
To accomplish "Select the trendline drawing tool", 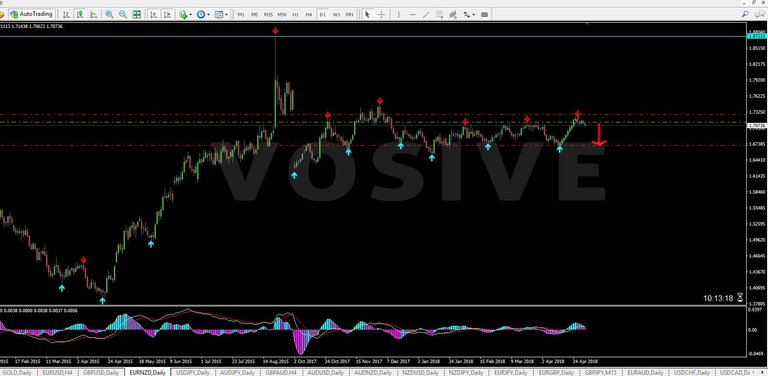I will [426, 15].
